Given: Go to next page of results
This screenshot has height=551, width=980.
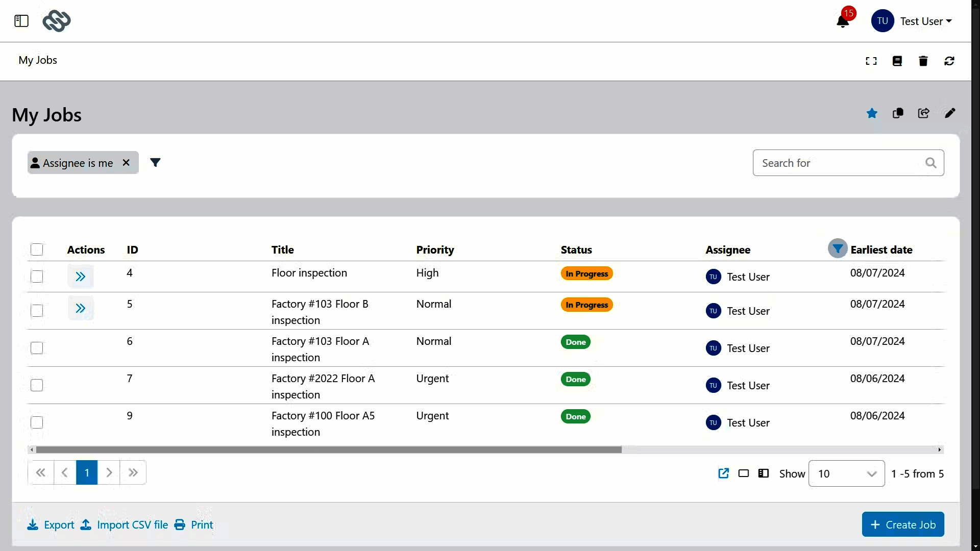Looking at the screenshot, I should pos(109,472).
